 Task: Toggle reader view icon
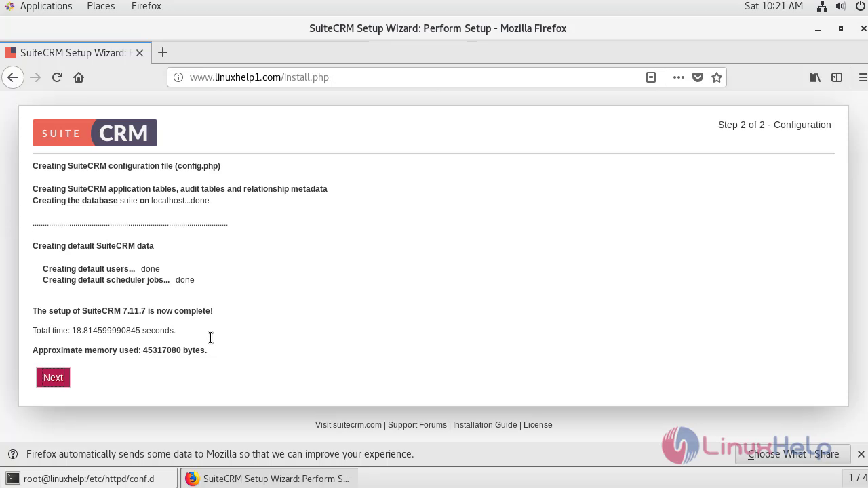[651, 77]
